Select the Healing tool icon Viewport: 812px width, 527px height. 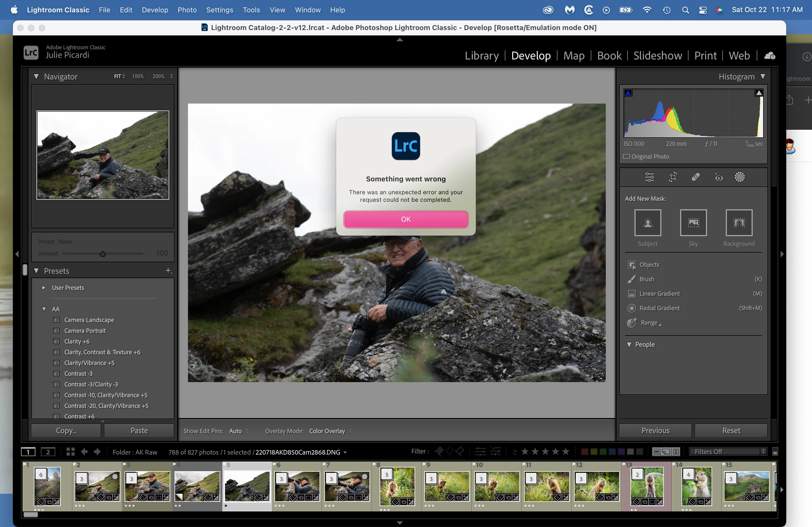695,177
